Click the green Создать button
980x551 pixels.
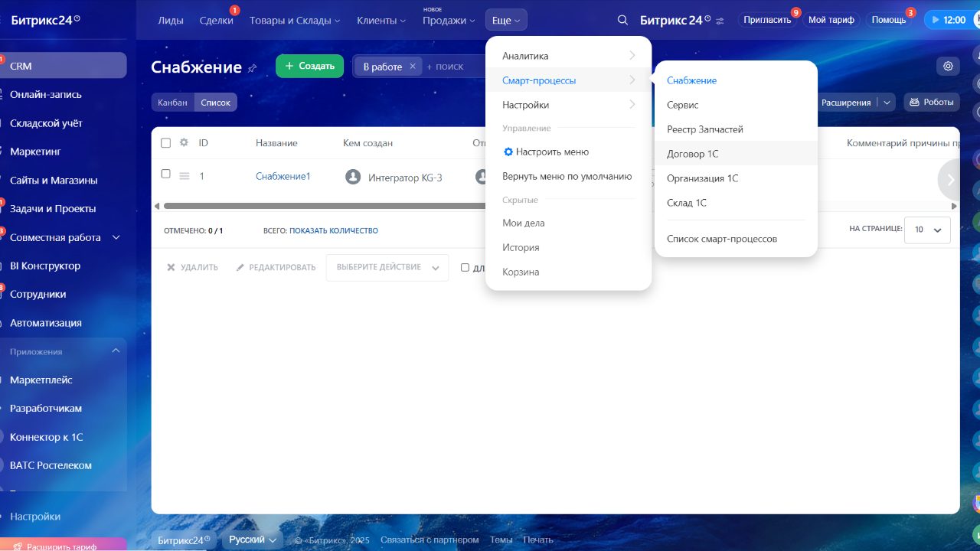pos(310,66)
